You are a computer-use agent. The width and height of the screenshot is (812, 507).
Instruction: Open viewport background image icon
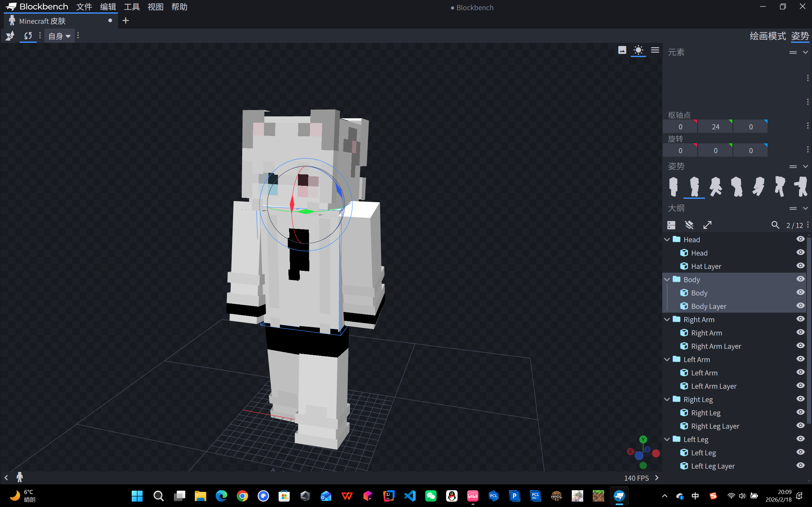622,50
